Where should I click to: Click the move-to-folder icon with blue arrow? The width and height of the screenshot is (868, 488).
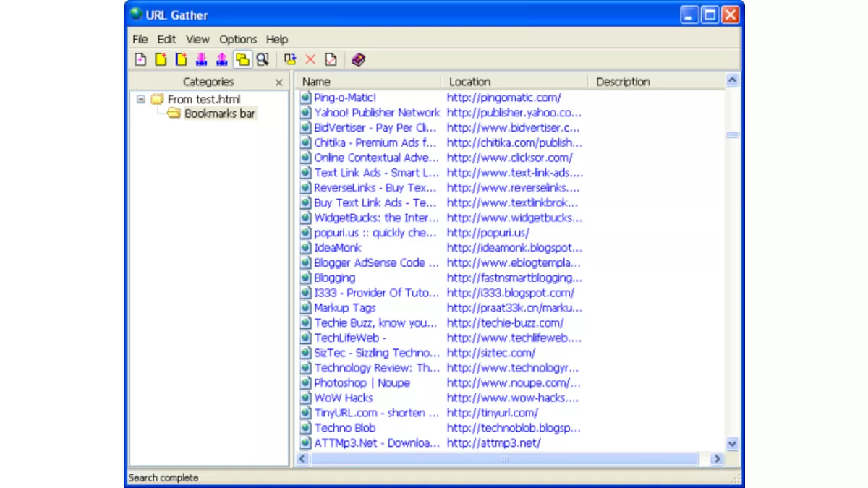point(290,60)
